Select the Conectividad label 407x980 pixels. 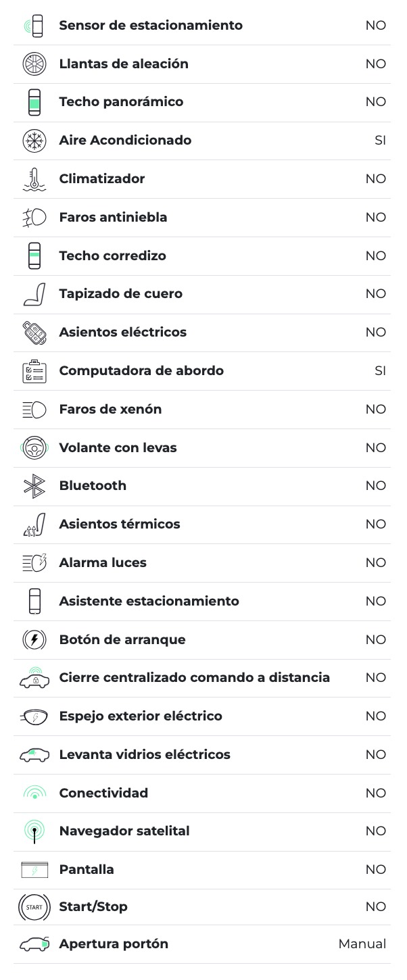click(x=103, y=793)
